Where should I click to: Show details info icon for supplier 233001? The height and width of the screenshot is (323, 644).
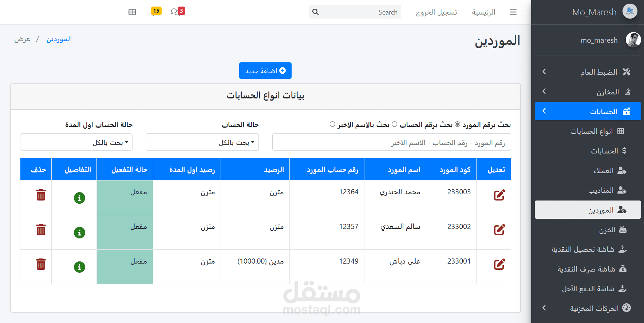[x=79, y=267]
